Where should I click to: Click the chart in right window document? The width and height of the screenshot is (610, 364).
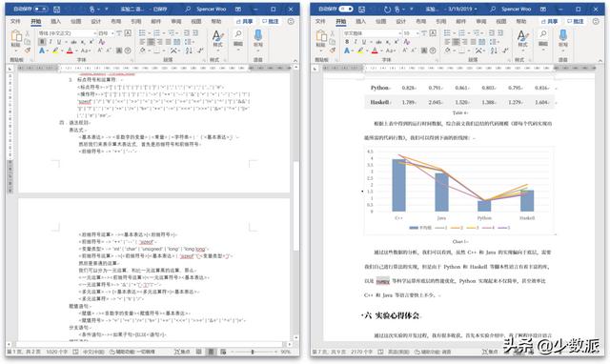[459, 191]
